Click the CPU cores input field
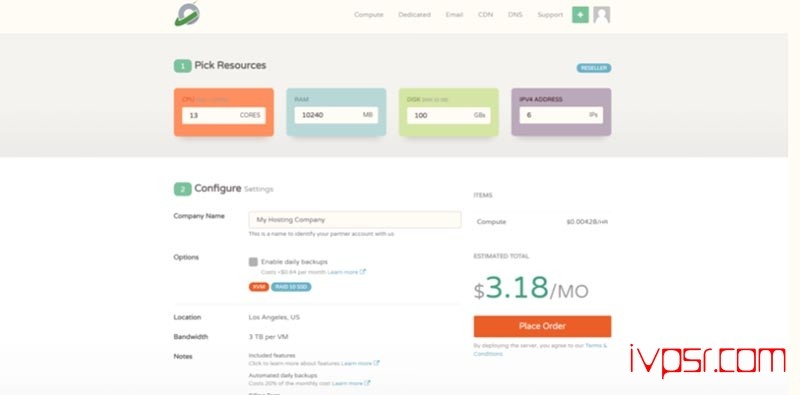The width and height of the screenshot is (800, 395). click(224, 115)
